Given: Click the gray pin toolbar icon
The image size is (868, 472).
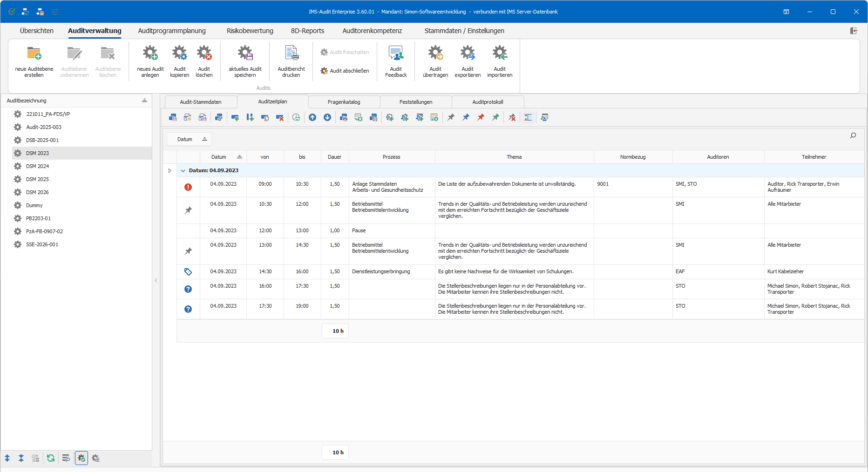Looking at the screenshot, I should coord(451,117).
